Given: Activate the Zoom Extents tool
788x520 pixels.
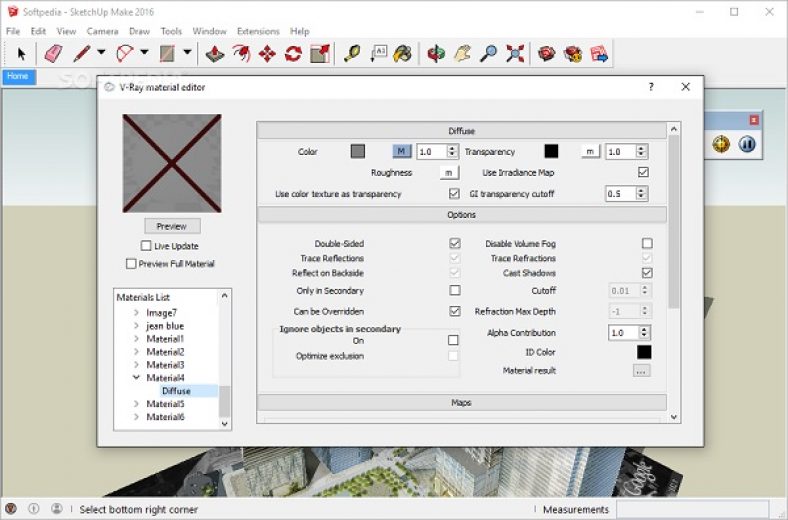Looking at the screenshot, I should [515, 53].
